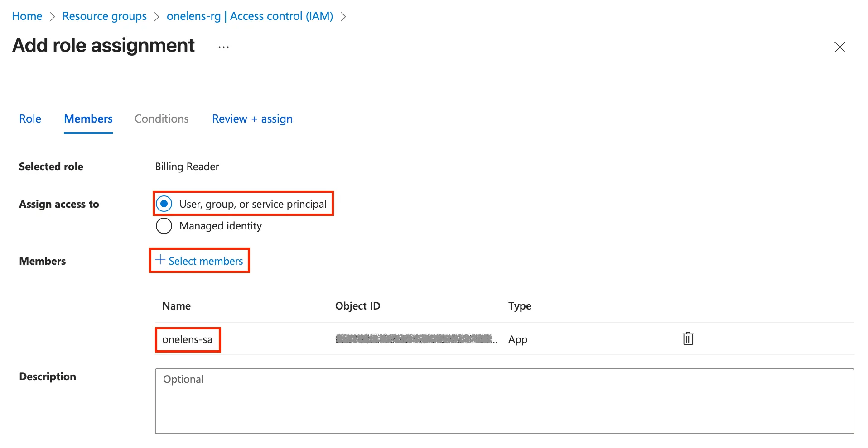Click the Type column header
This screenshot has height=448, width=868.
click(x=520, y=306)
